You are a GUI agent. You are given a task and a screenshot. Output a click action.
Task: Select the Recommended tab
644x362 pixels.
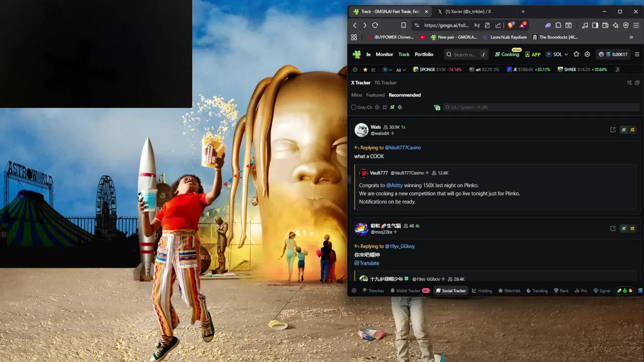pos(405,95)
